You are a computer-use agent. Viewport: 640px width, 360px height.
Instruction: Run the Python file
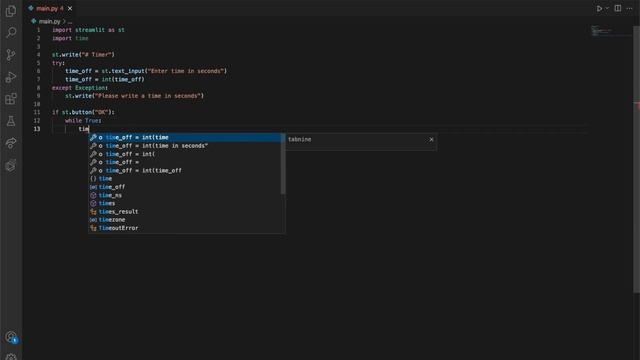599,8
